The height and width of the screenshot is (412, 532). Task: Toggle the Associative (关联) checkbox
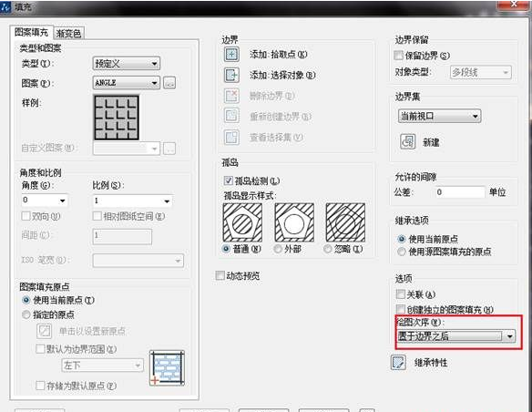(x=401, y=294)
